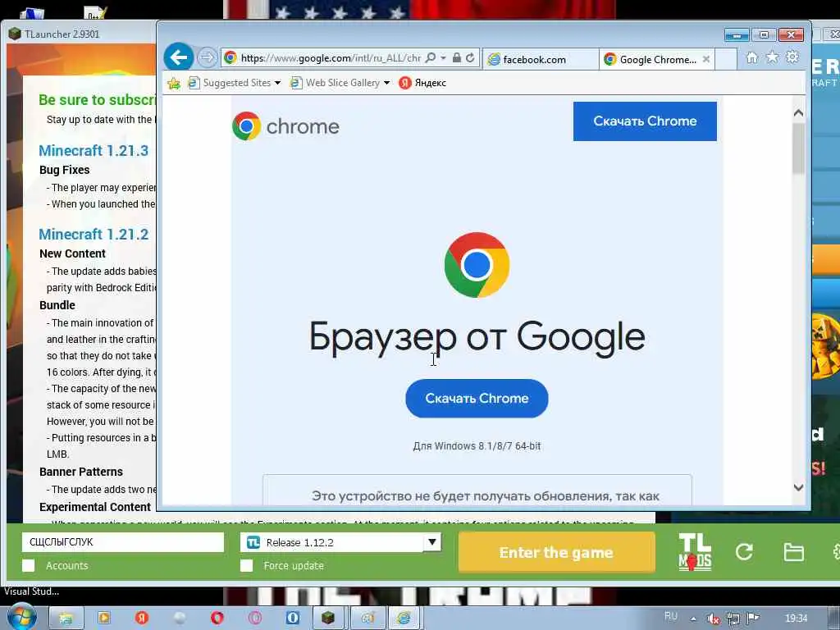Screen dimensions: 840x630
Task: Click the large Chrome logo image
Action: [x=477, y=265]
